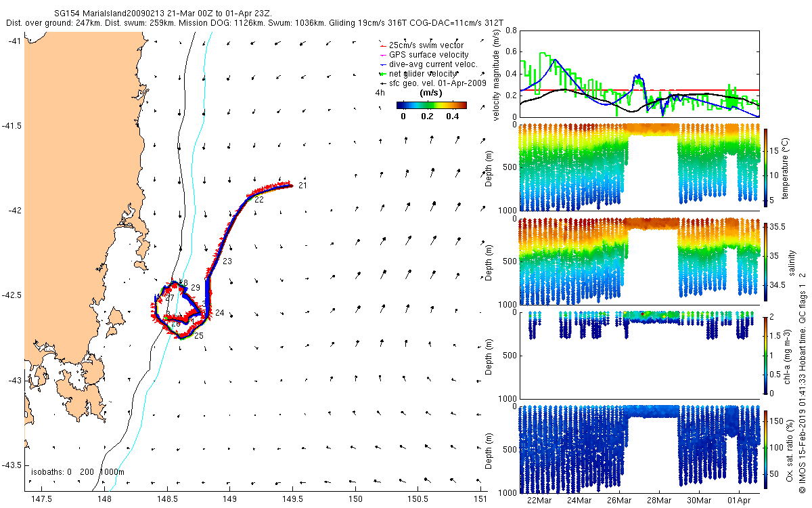Click the '01Apr' time axis tick

(739, 501)
